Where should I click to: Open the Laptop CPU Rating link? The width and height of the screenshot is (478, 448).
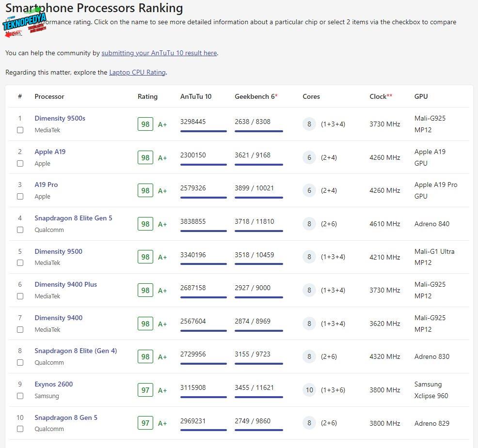(x=137, y=72)
